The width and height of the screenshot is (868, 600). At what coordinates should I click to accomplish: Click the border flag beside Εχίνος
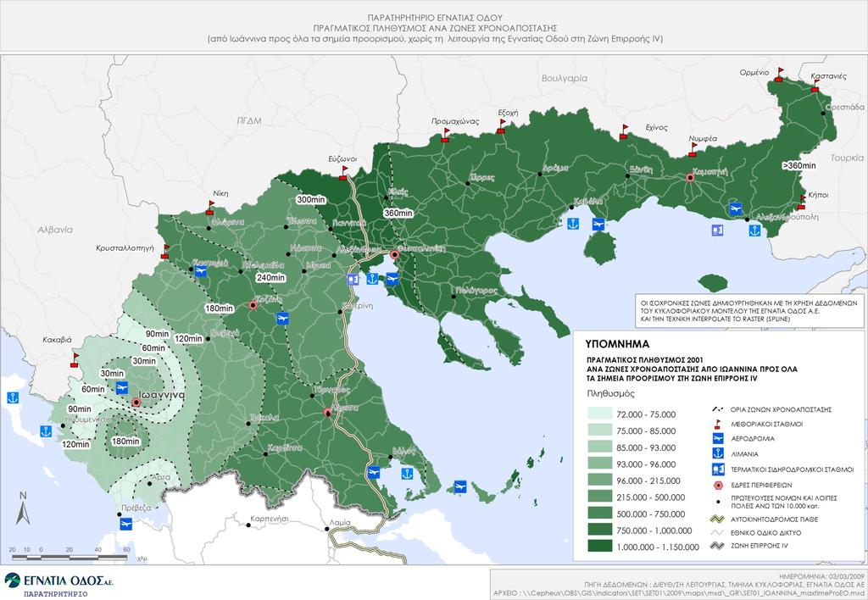[624, 131]
